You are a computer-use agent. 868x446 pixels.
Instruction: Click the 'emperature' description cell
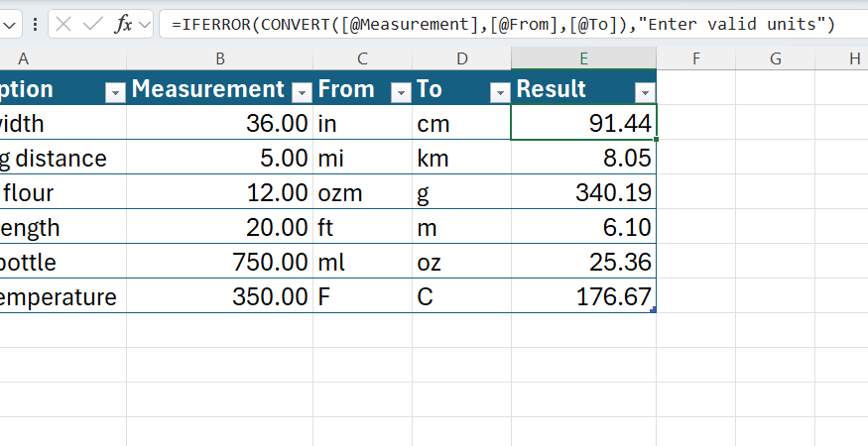[63, 296]
